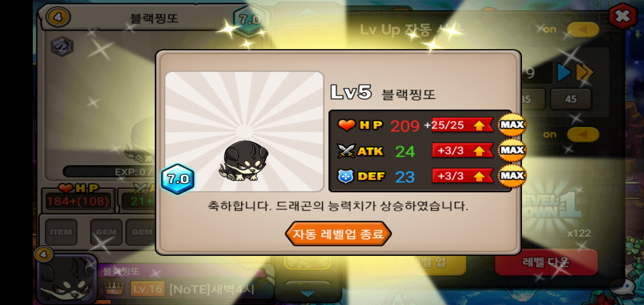Click the HP +25/25 upgrade arrow bar
Screen dimensions: 644x305
(x=463, y=125)
